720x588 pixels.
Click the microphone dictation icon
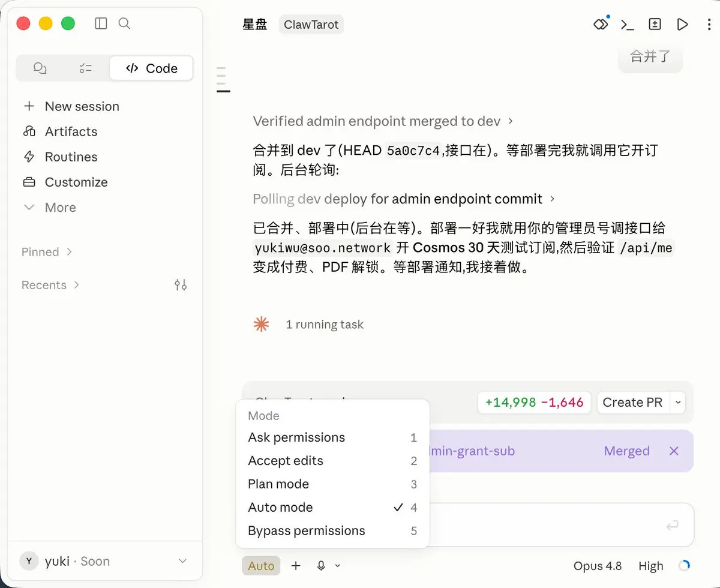[x=321, y=566]
